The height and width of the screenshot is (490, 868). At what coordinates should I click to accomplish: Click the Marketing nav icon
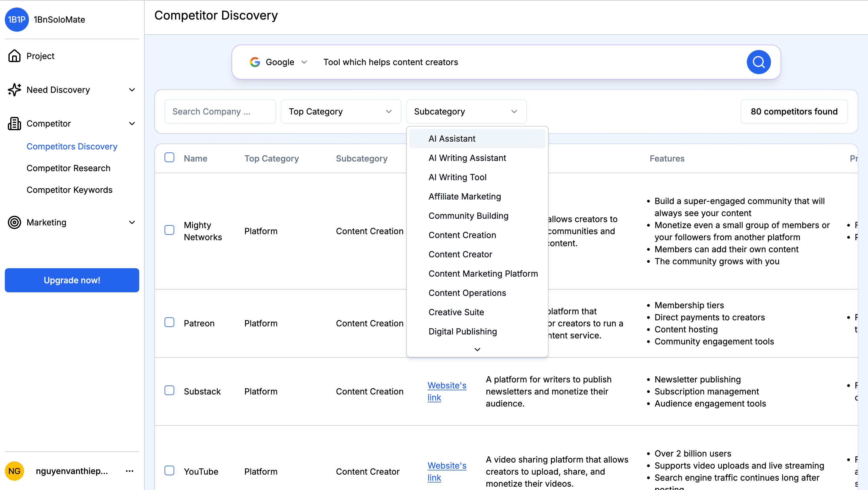click(14, 222)
